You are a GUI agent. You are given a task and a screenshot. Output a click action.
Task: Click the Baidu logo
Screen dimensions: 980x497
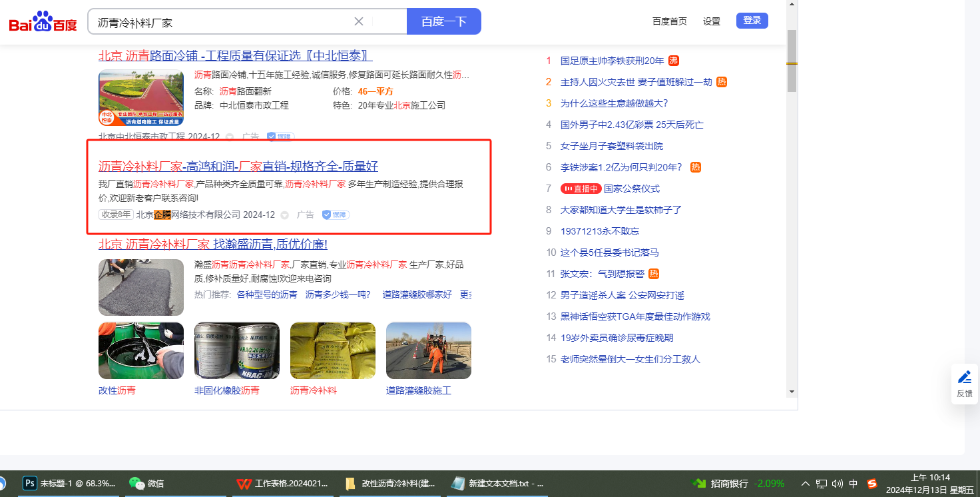coord(43,22)
